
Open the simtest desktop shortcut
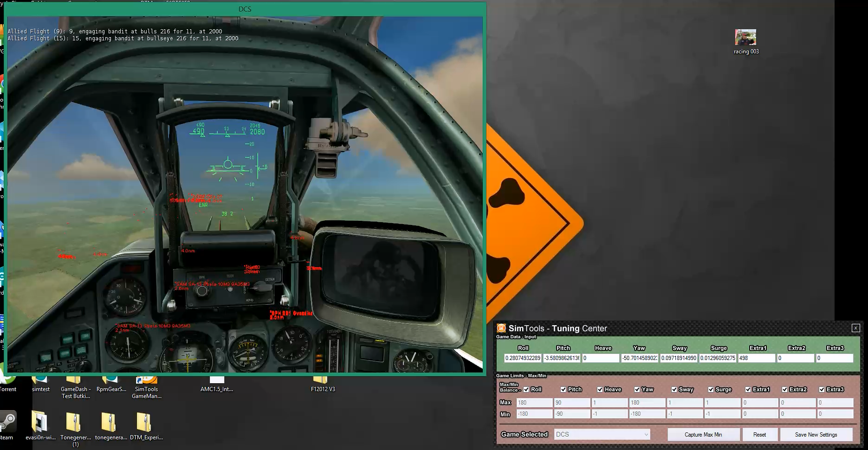click(40, 385)
